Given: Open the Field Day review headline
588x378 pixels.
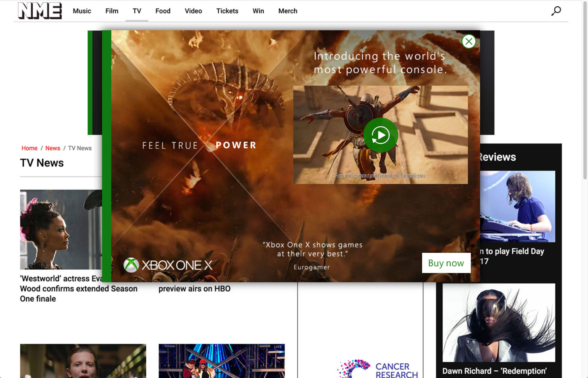Looking at the screenshot, I should click(512, 256).
